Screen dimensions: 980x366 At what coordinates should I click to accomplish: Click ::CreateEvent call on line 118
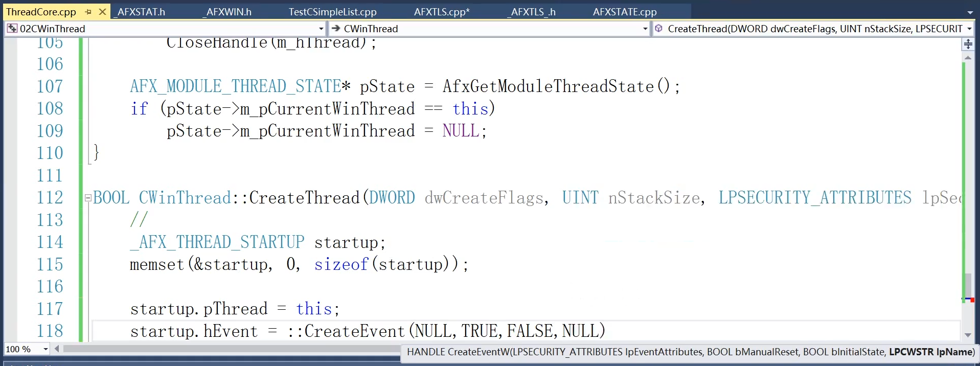point(346,331)
